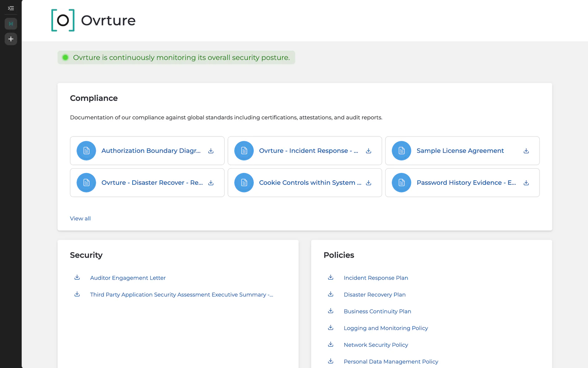Viewport: 588px width, 368px height.
Task: Click Sample License Agreement document icon
Action: pyautogui.click(x=402, y=151)
